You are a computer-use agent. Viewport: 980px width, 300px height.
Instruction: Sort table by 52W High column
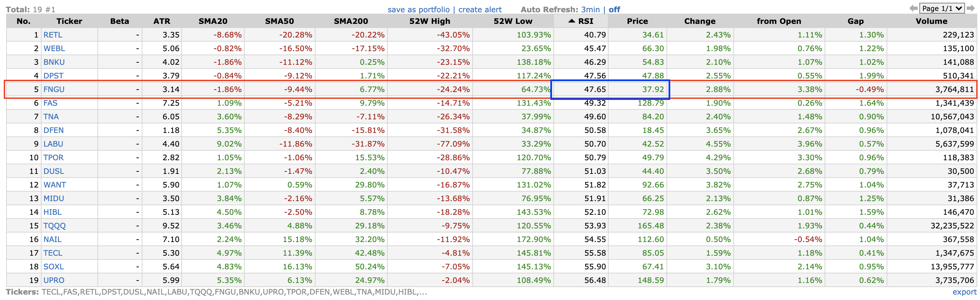pos(429,21)
